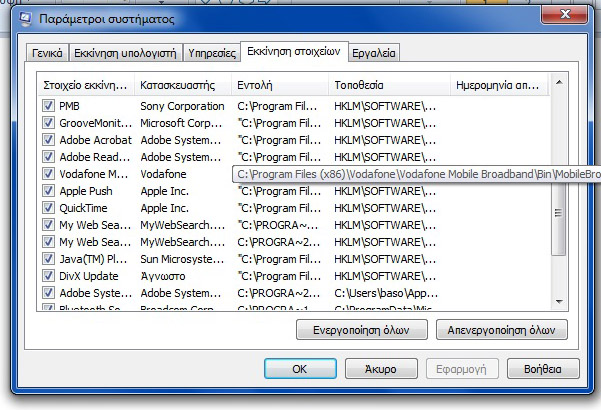The width and height of the screenshot is (601, 410).
Task: Click the Apple Push item name
Action: 86,191
